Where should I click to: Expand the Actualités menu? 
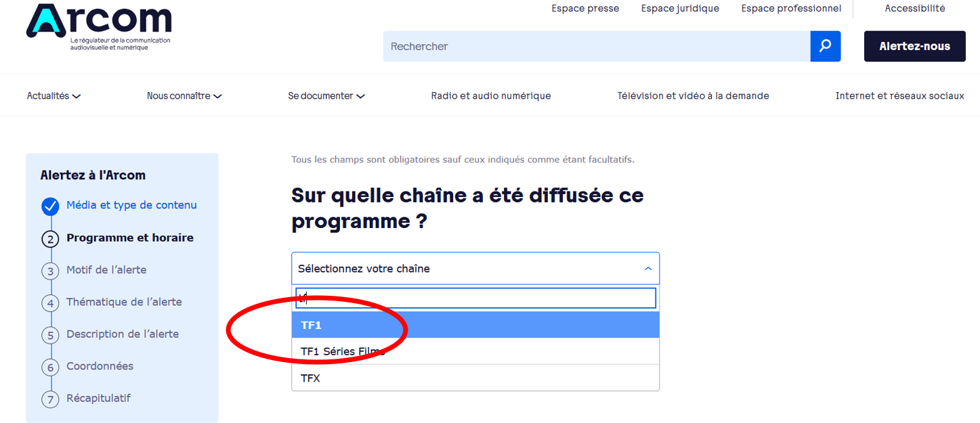54,96
